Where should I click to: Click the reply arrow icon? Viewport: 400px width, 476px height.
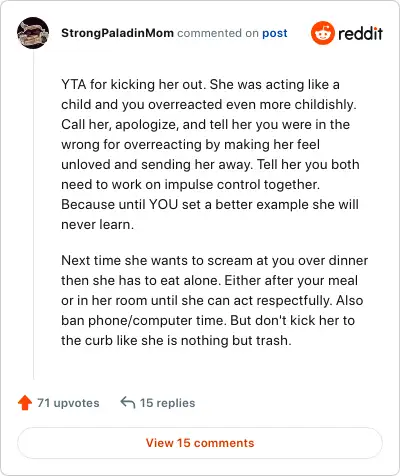pos(128,402)
